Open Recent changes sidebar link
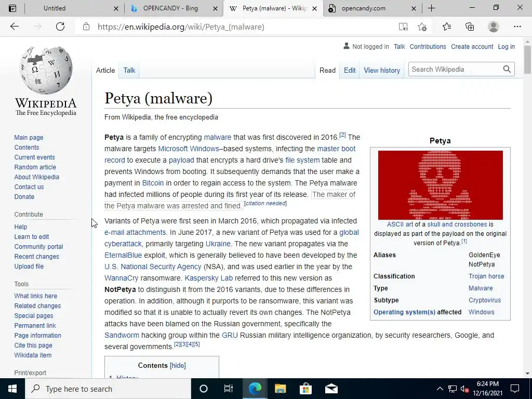Viewport: 532px width, 399px height. [x=37, y=257]
